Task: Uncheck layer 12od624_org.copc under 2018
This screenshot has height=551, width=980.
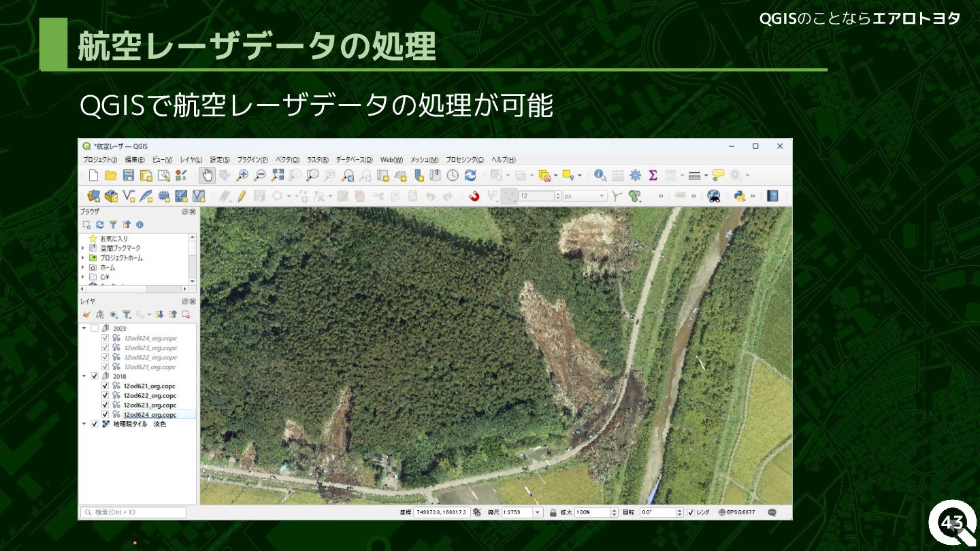Action: click(105, 414)
